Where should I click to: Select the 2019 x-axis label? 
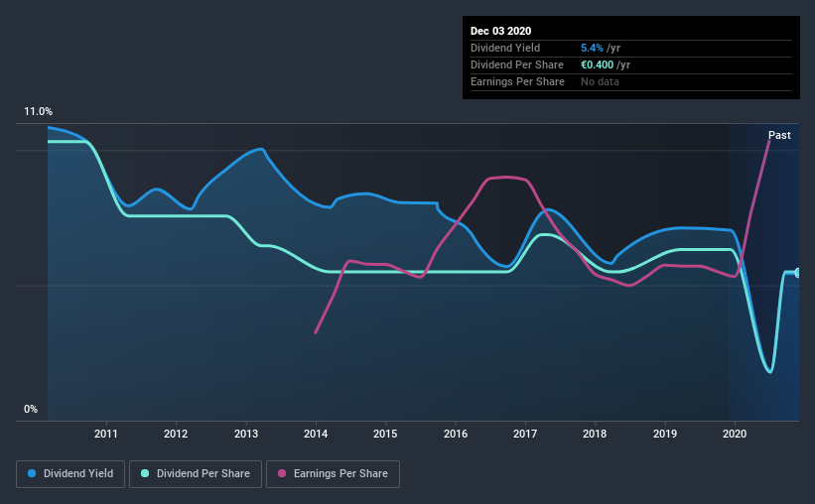coord(665,434)
